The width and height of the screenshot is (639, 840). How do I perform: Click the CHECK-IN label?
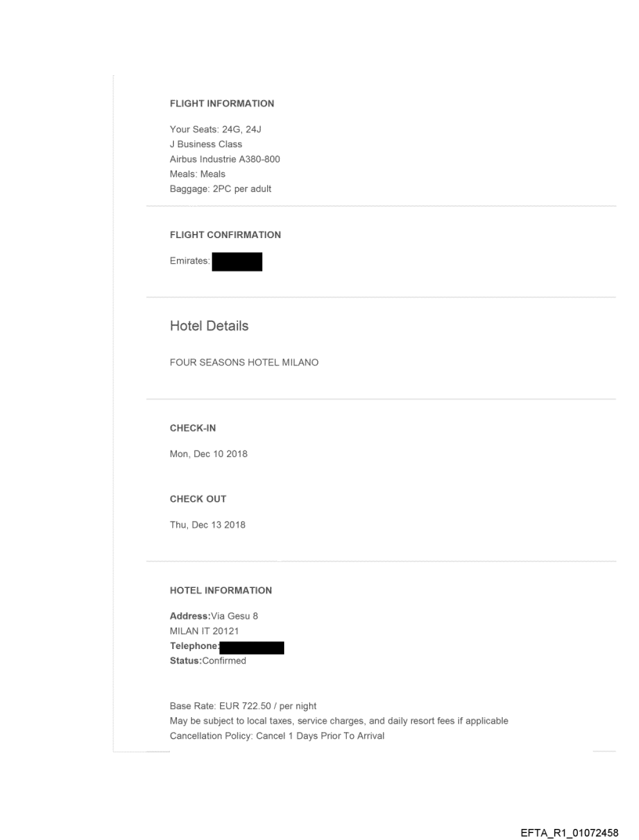[192, 428]
